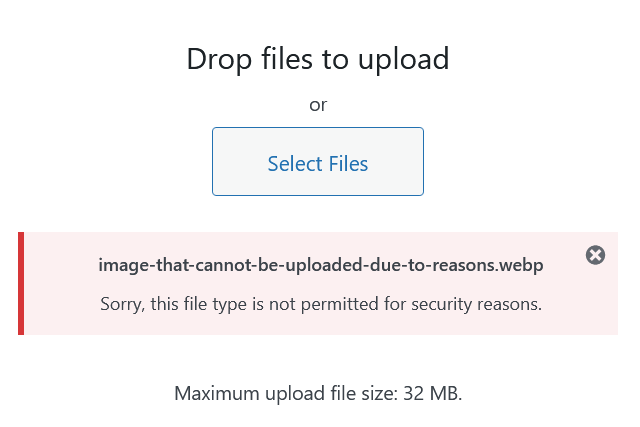Open the file chooser via Select Files
Viewport: 640px width, 427px height.
(318, 161)
